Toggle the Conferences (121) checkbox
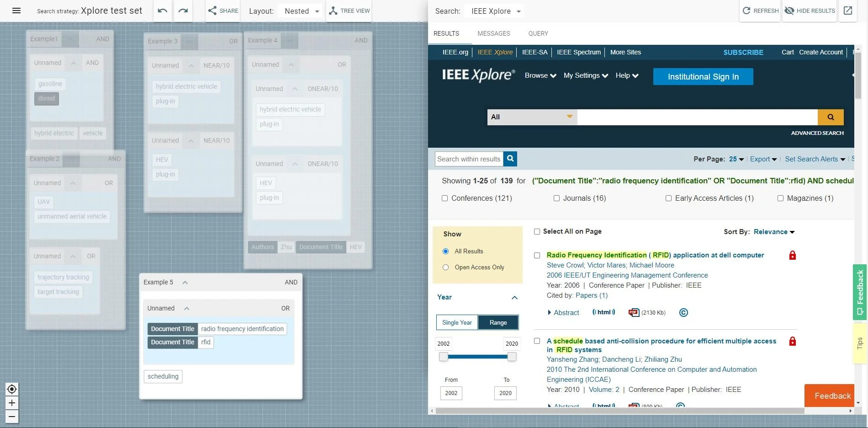The height and width of the screenshot is (428, 868). [445, 198]
